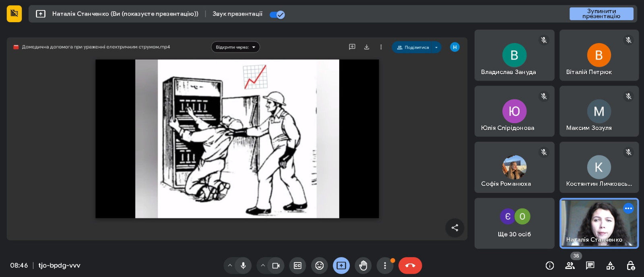The height and width of the screenshot is (277, 644).
Task: Open the chat panel
Action: pos(590,266)
